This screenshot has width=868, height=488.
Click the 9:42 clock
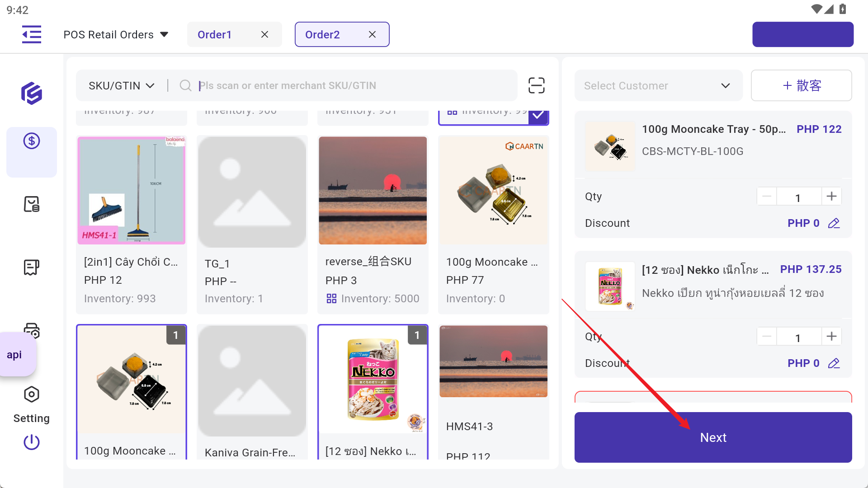tap(17, 10)
